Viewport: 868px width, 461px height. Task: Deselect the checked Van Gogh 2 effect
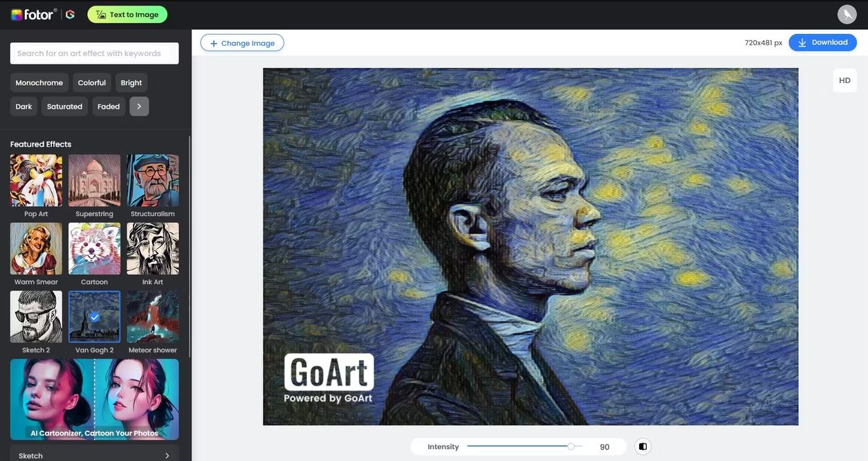95,316
